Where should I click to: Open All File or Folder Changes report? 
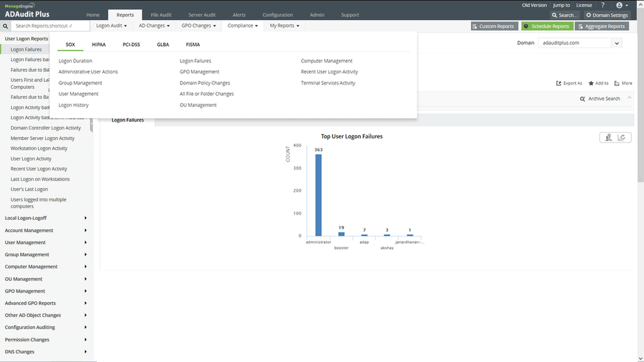pos(207,94)
